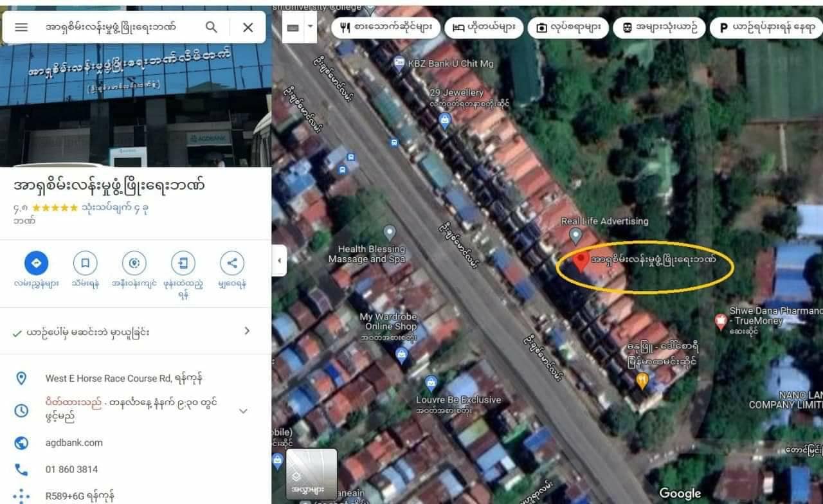
Task: Click the phone number 01 860 3814
Action: tap(71, 469)
